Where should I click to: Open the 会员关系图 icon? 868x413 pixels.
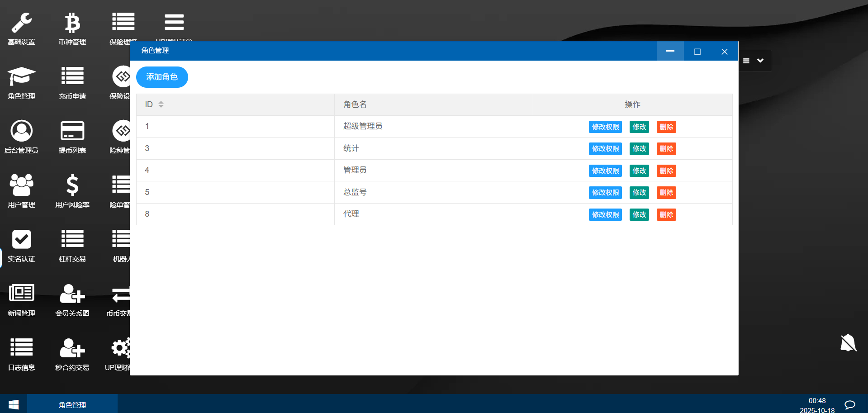click(x=72, y=294)
